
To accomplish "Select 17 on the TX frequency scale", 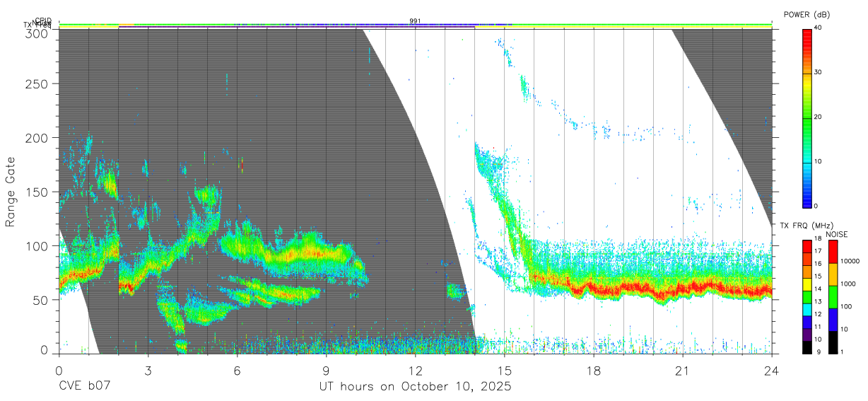I will 818,251.
